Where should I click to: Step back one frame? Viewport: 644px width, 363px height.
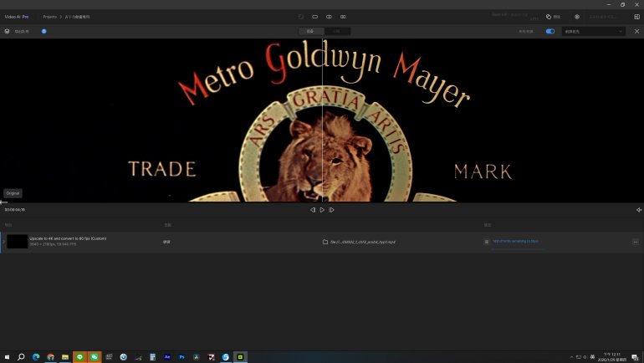tap(313, 210)
